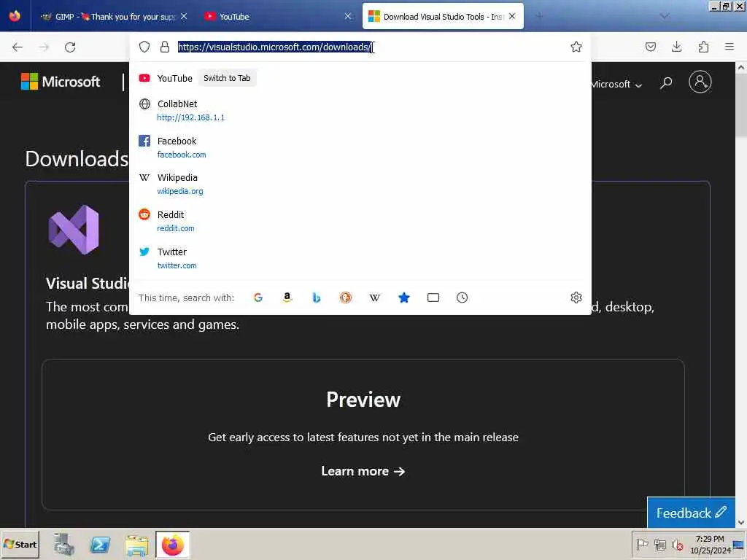
Task: Open the Windows Start menu
Action: tap(20, 544)
